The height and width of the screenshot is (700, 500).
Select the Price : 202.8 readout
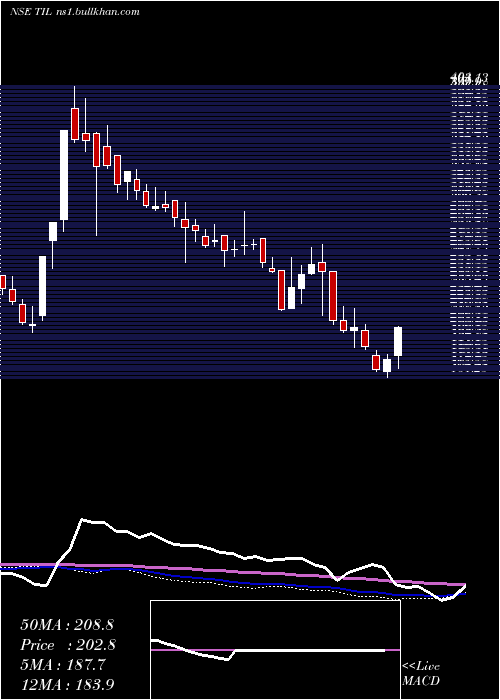68,645
